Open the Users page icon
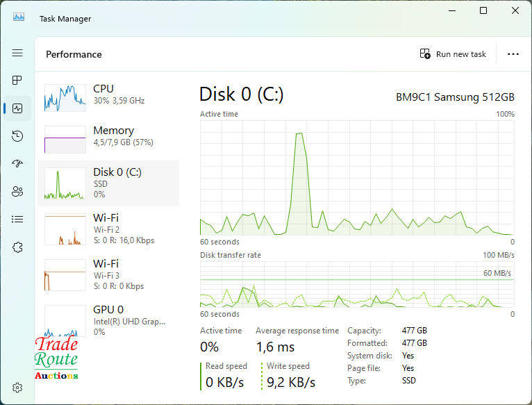The height and width of the screenshot is (405, 532). click(17, 192)
